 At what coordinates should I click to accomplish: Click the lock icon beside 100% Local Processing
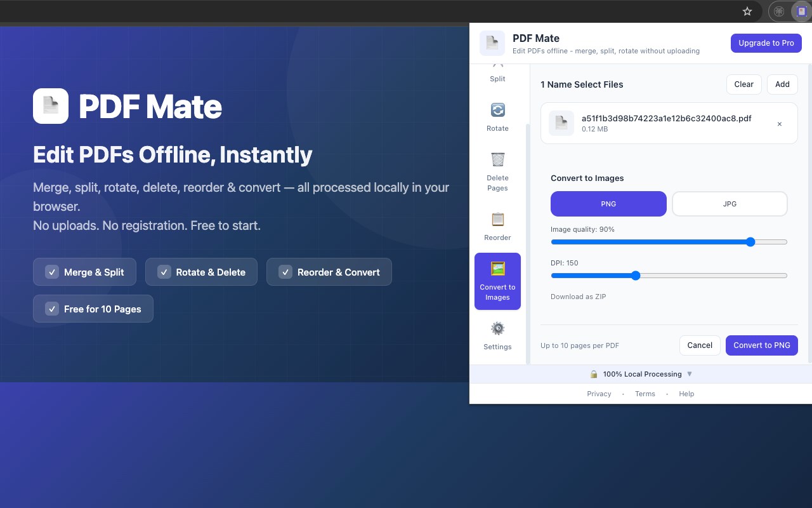coord(594,374)
